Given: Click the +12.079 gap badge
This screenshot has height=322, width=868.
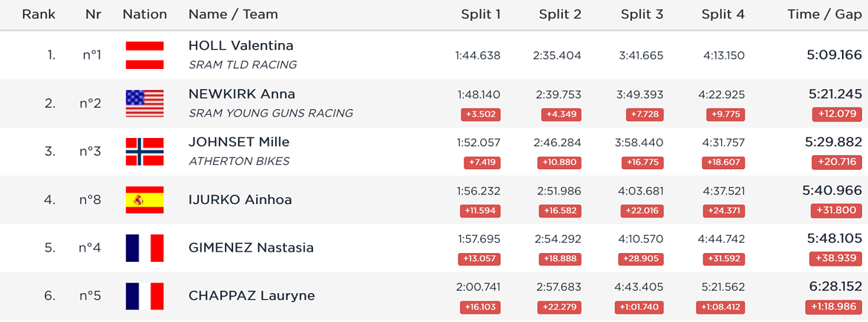Looking at the screenshot, I should pyautogui.click(x=837, y=114).
